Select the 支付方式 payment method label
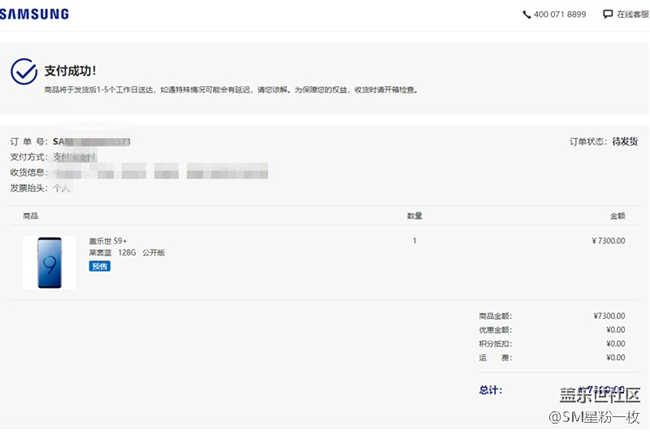Screen dimensions: 650x439 (29, 157)
